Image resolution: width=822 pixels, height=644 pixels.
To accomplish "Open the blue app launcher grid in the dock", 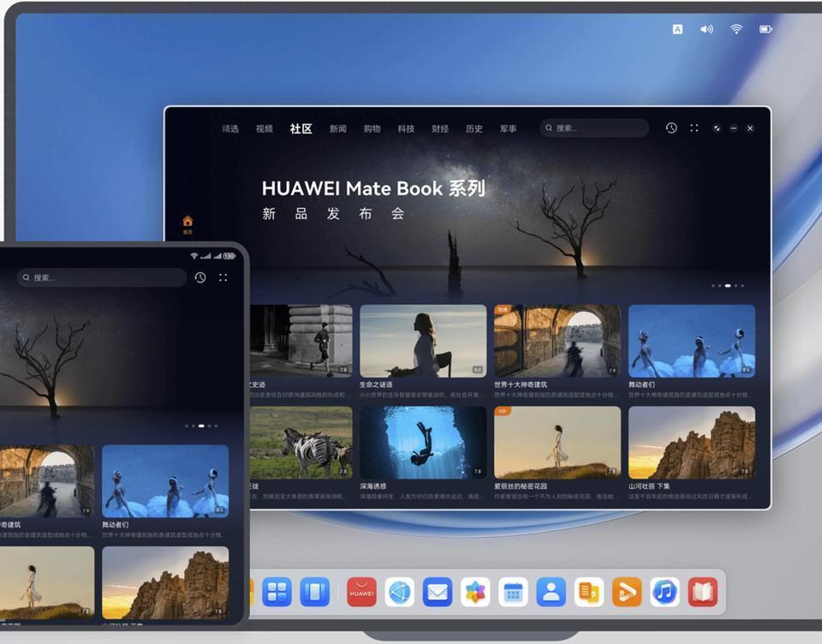I will [x=277, y=592].
